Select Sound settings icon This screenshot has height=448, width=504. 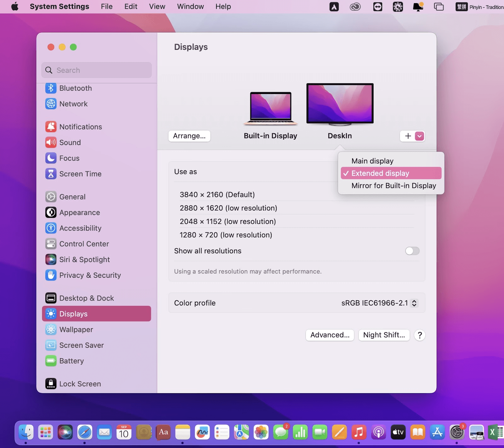pos(51,143)
